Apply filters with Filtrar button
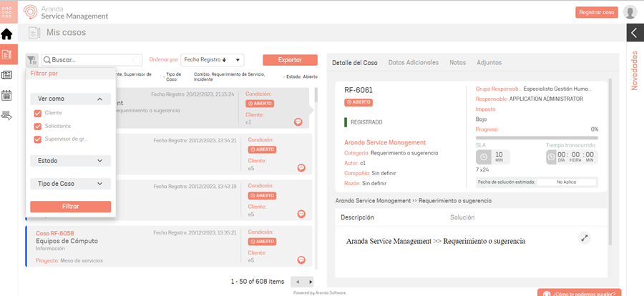Screen dimensions: 644x296 pyautogui.click(x=71, y=207)
